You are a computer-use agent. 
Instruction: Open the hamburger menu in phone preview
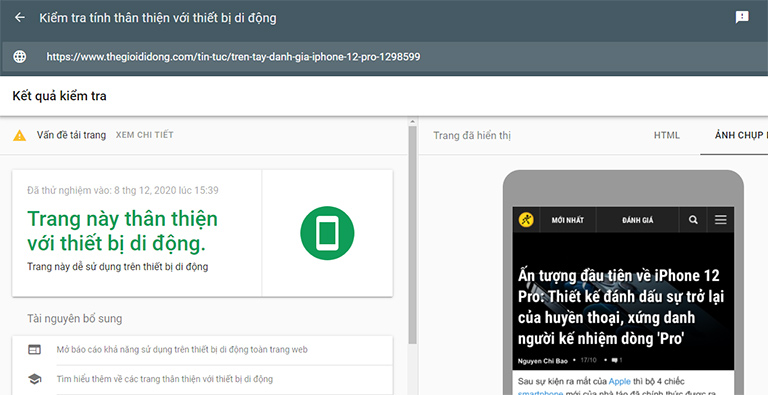[720, 220]
